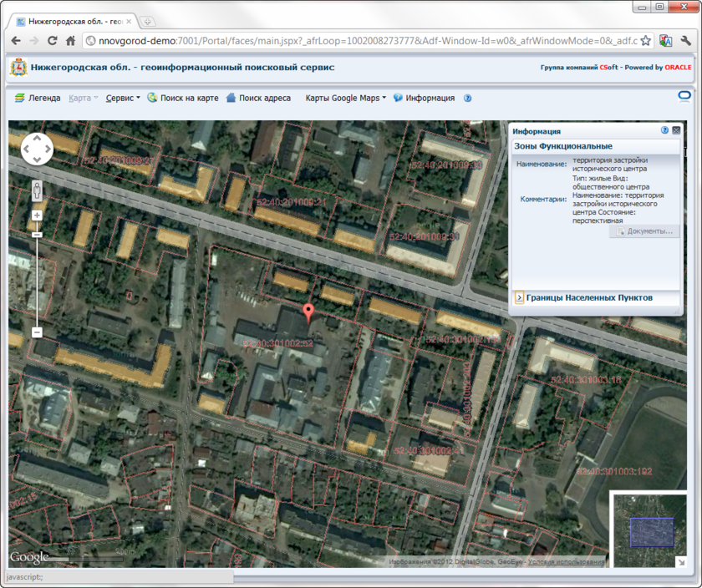Close the Информация panel
Screen dimensions: 702x588
pos(676,131)
